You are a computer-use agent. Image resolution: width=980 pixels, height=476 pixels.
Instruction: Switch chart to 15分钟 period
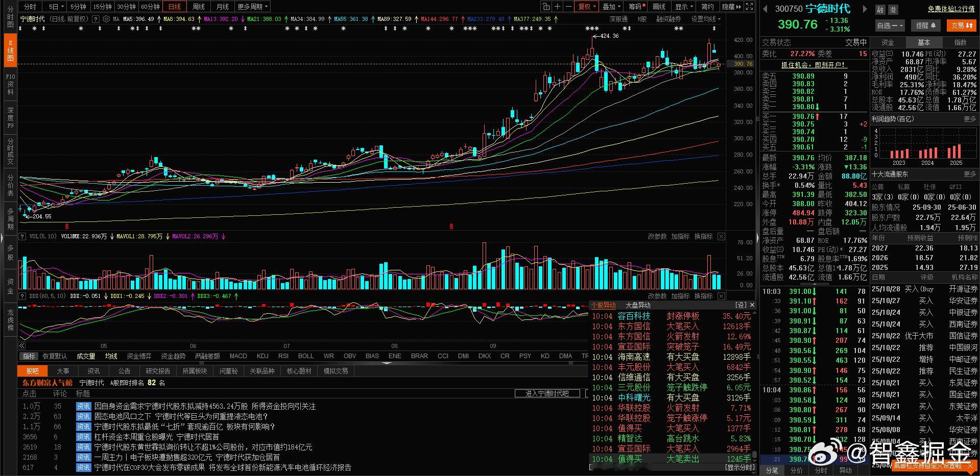click(x=102, y=7)
